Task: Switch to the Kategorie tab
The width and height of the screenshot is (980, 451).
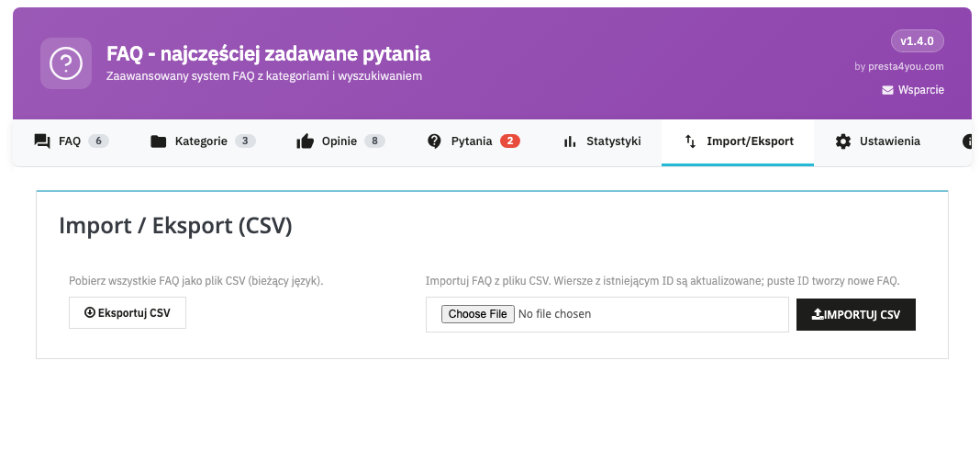Action: coord(201,141)
